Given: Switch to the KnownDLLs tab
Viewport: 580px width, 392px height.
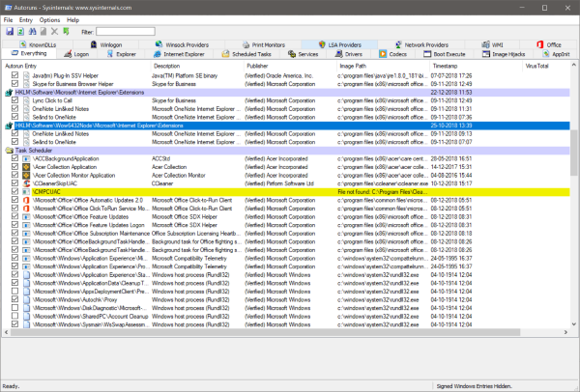Looking at the screenshot, I should click(38, 44).
